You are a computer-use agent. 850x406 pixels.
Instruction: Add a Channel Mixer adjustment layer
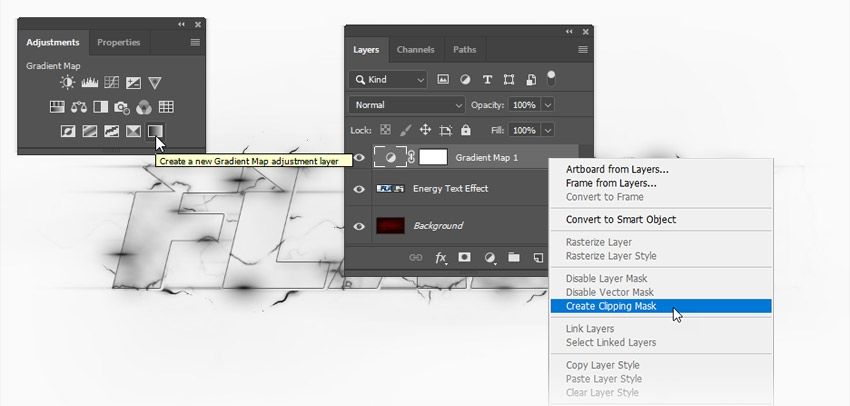tap(144, 107)
